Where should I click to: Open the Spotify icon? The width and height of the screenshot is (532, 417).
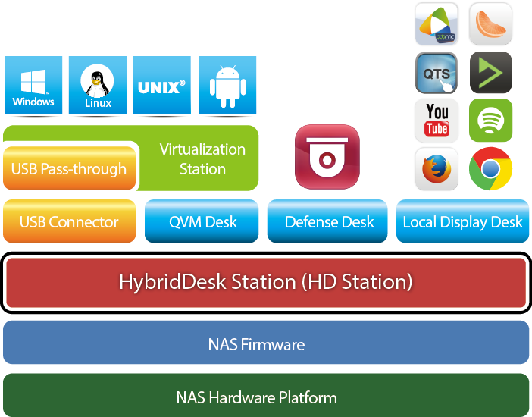(490, 120)
